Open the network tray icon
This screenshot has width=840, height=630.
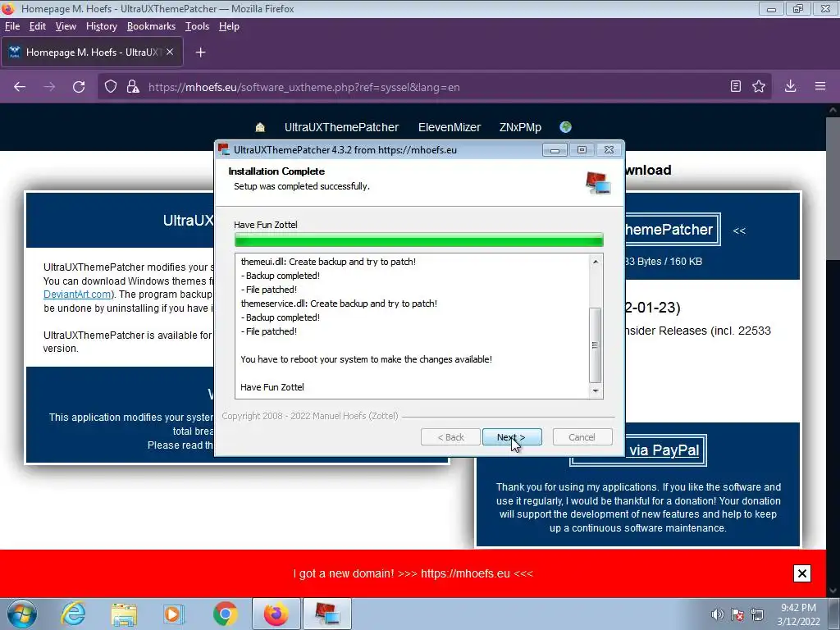(x=757, y=614)
